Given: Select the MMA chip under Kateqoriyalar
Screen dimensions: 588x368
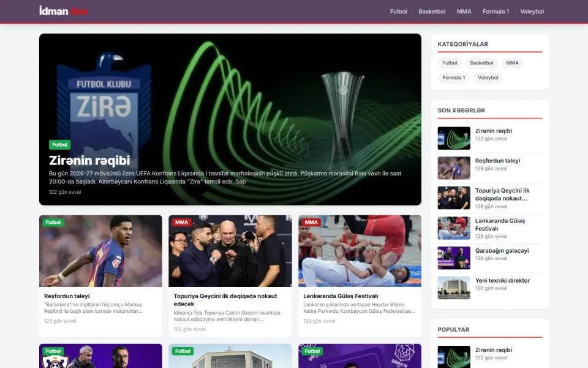Looking at the screenshot, I should click(x=512, y=63).
